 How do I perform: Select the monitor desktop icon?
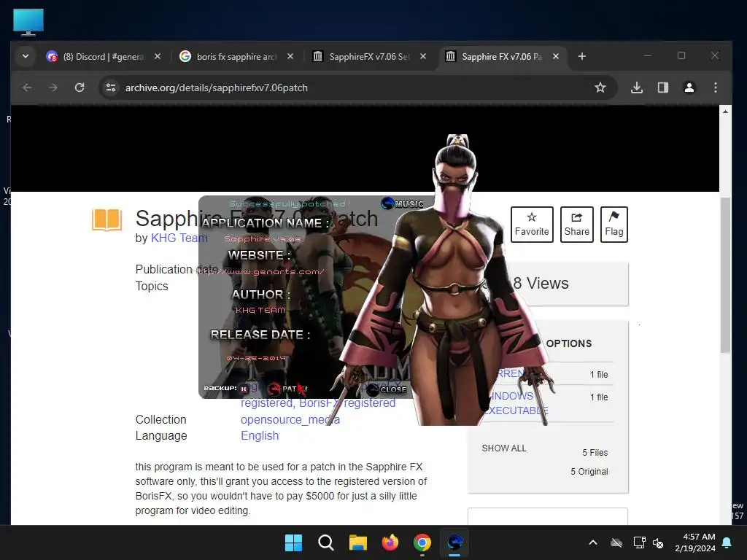[x=28, y=22]
